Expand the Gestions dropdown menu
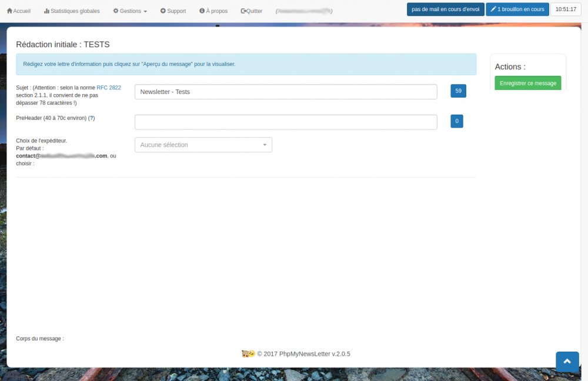 coord(130,11)
